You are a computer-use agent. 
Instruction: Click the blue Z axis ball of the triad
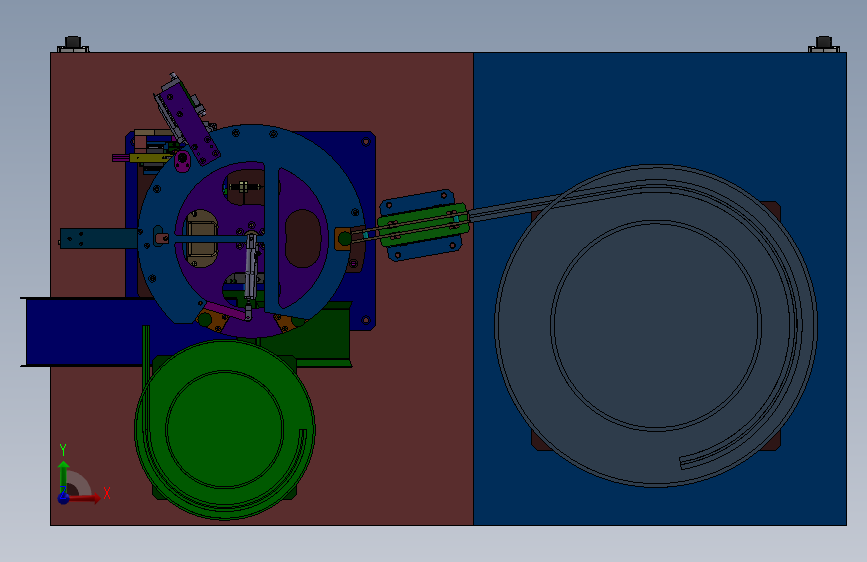click(64, 498)
